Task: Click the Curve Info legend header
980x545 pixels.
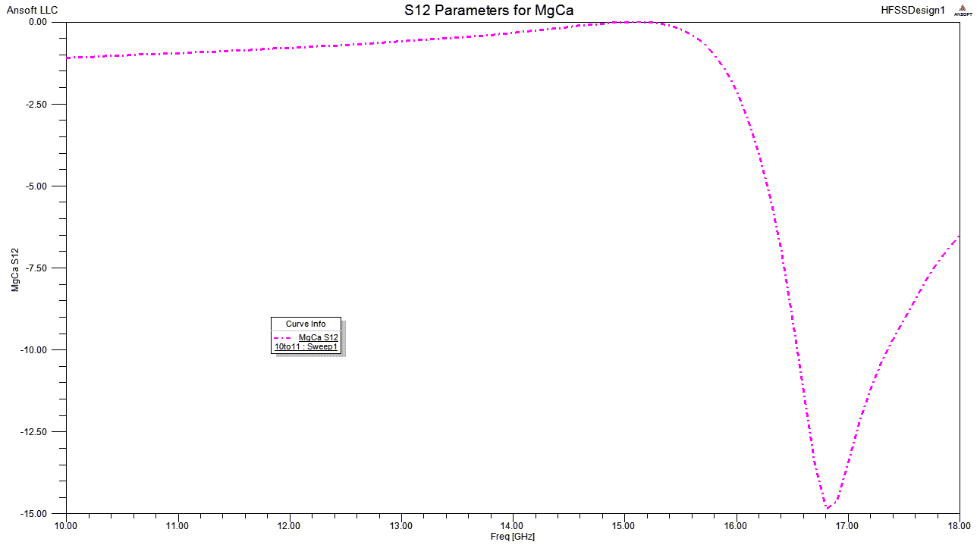Action: 306,324
